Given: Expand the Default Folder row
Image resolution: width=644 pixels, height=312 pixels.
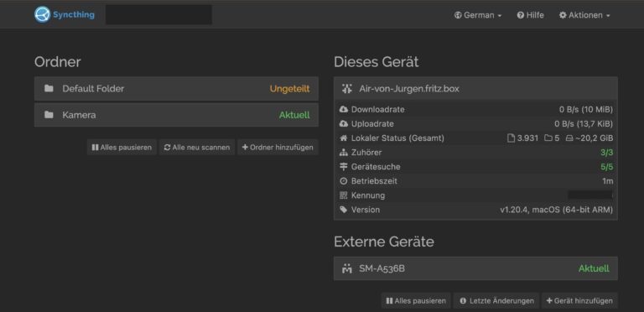Looking at the screenshot, I should (x=176, y=89).
